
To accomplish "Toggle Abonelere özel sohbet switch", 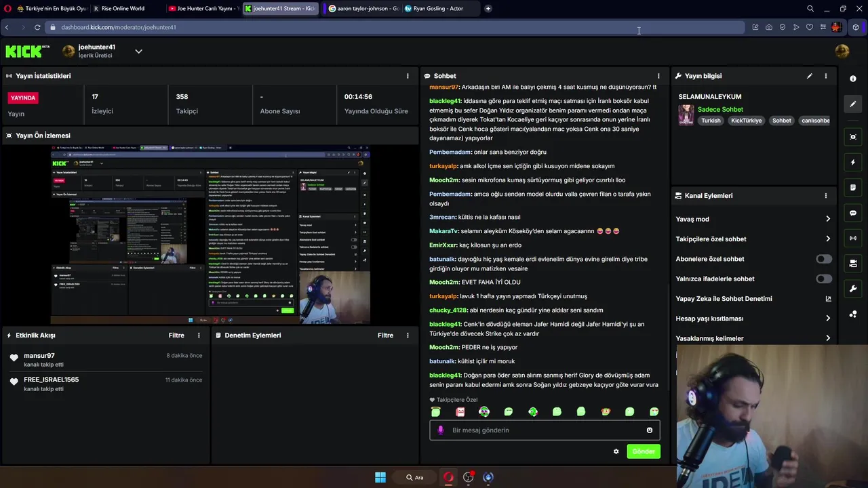I will point(824,259).
